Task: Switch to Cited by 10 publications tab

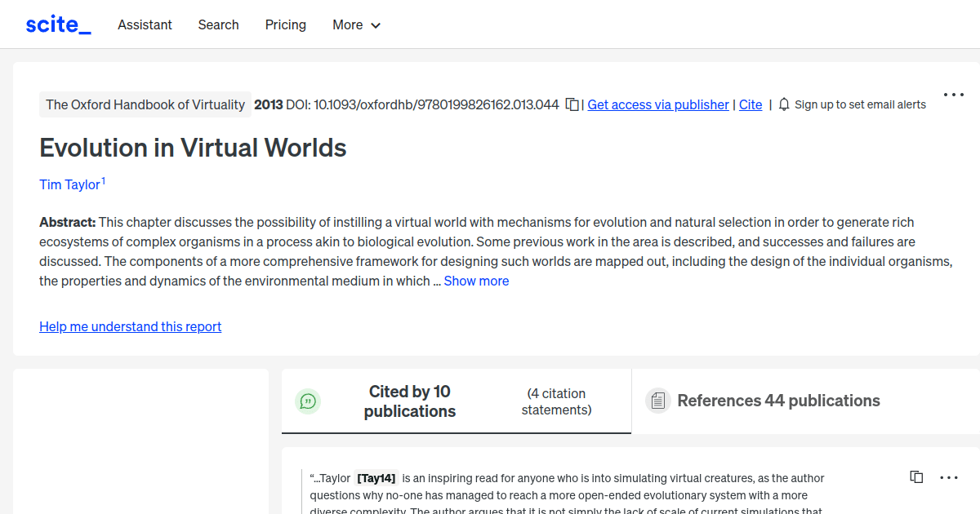Action: tap(457, 401)
